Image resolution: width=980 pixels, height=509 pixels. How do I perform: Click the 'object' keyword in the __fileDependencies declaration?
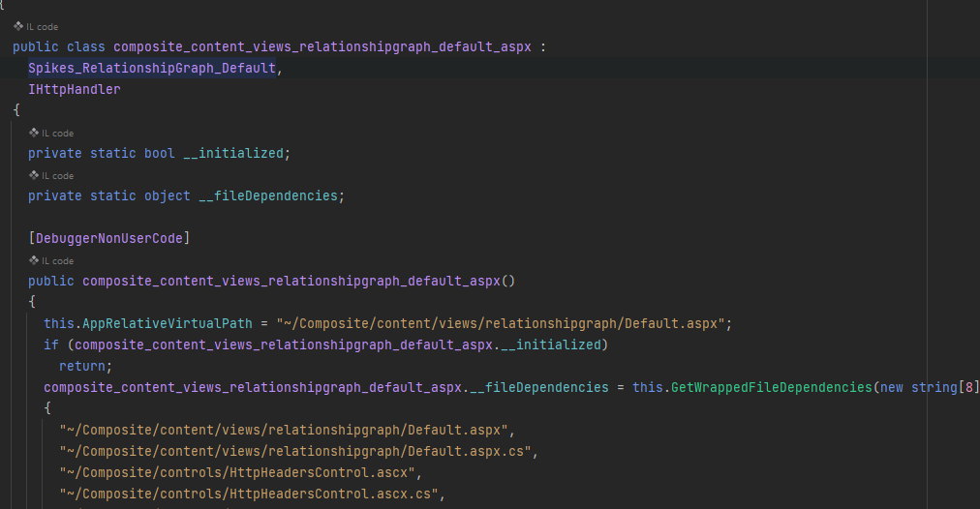(168, 195)
